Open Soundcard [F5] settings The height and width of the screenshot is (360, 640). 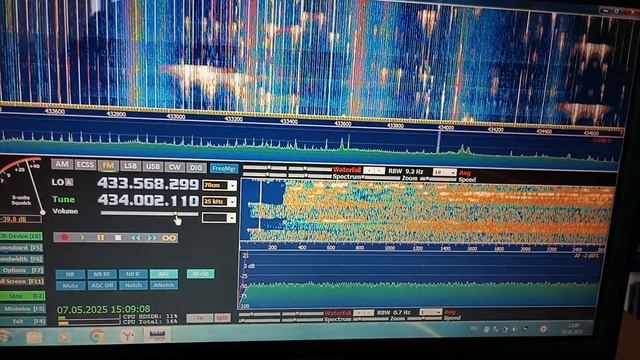pos(21,248)
